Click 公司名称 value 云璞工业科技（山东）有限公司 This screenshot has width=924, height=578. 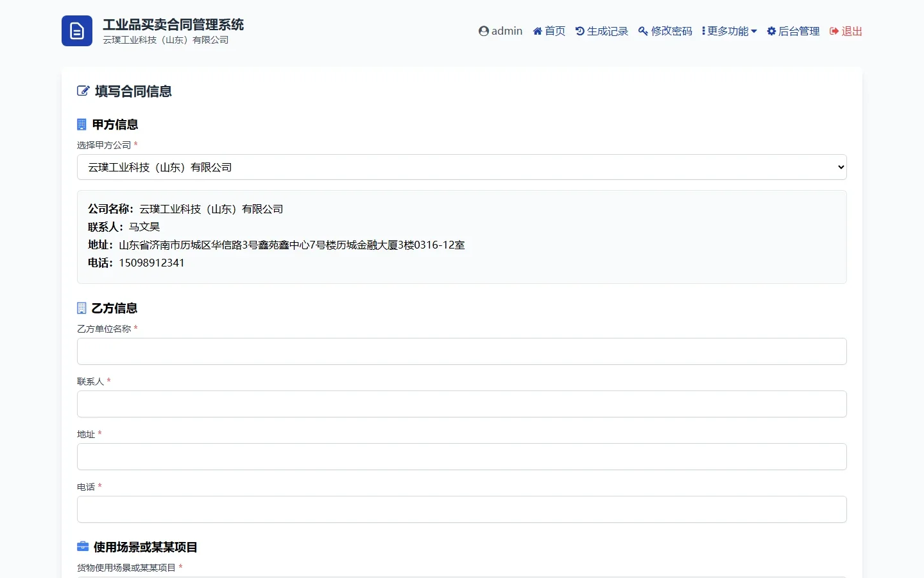[211, 209]
